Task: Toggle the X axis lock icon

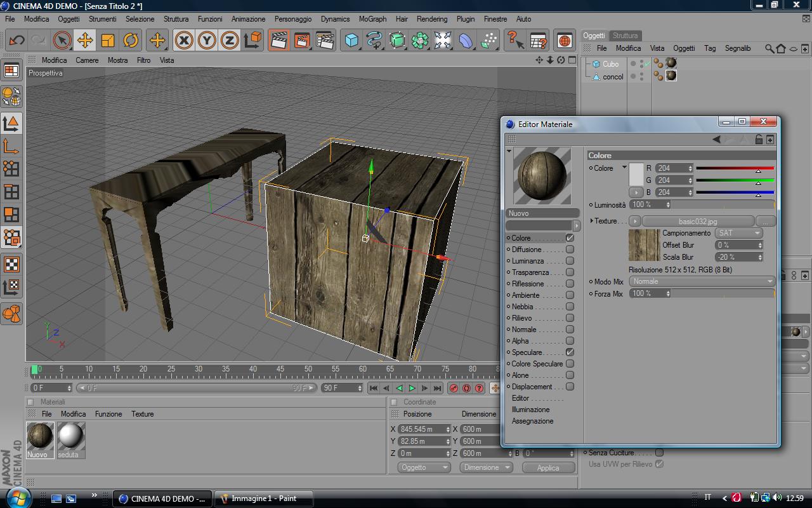Action: click(184, 41)
